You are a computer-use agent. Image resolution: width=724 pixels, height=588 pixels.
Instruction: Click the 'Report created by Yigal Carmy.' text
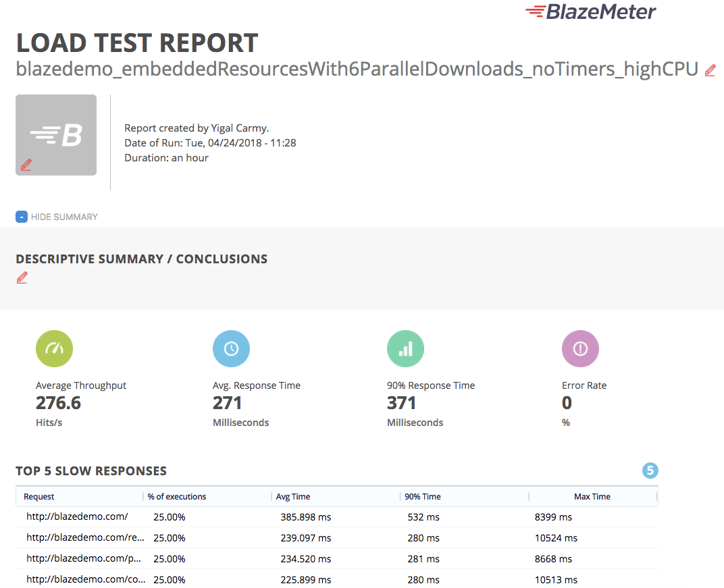click(197, 128)
